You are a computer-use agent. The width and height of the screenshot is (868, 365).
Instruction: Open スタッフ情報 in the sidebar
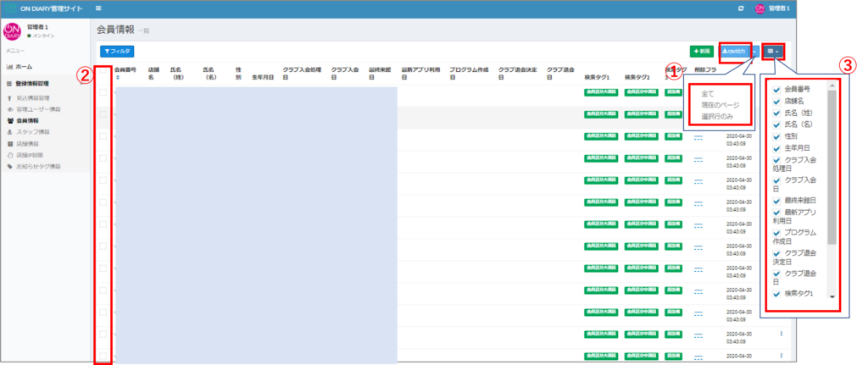(32, 132)
